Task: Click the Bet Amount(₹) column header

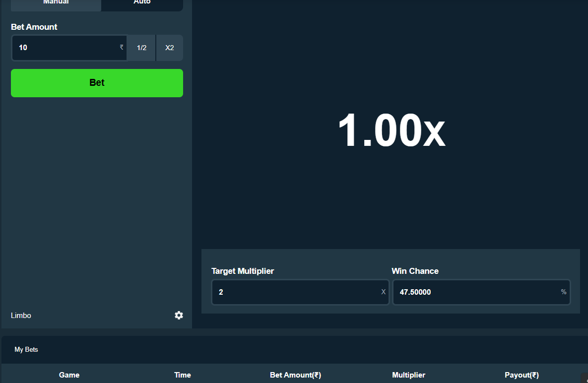Action: [296, 375]
